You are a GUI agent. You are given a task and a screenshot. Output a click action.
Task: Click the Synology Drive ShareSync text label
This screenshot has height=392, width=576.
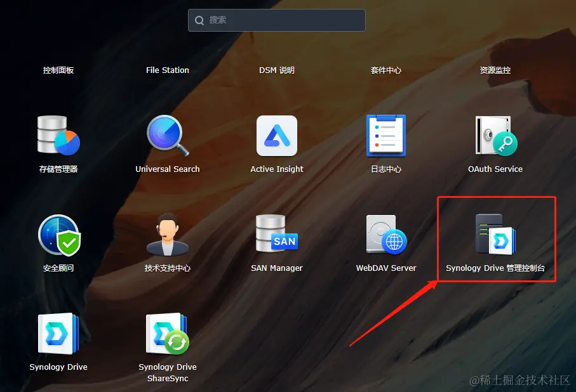pyautogui.click(x=168, y=372)
